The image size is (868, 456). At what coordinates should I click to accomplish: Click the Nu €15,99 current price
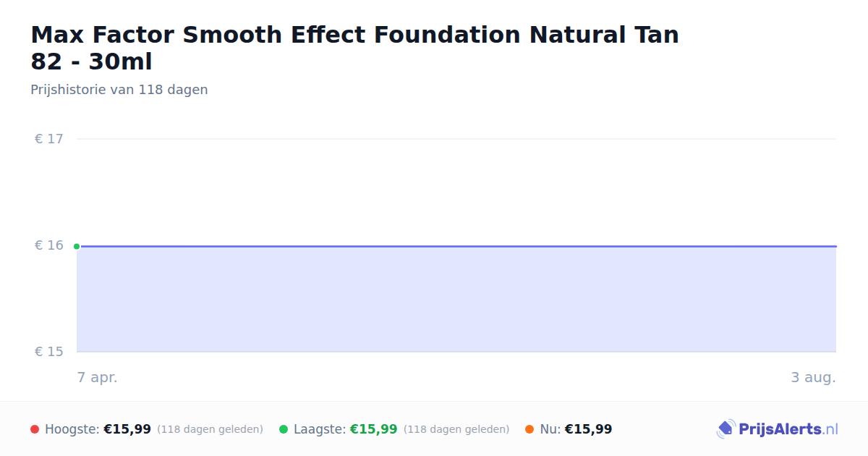pos(588,429)
